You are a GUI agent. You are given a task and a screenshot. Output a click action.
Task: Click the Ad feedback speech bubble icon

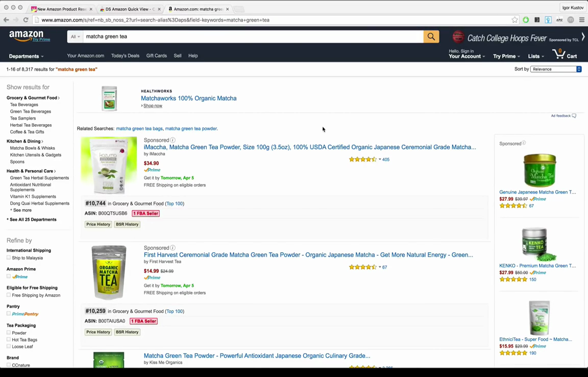[x=574, y=115]
